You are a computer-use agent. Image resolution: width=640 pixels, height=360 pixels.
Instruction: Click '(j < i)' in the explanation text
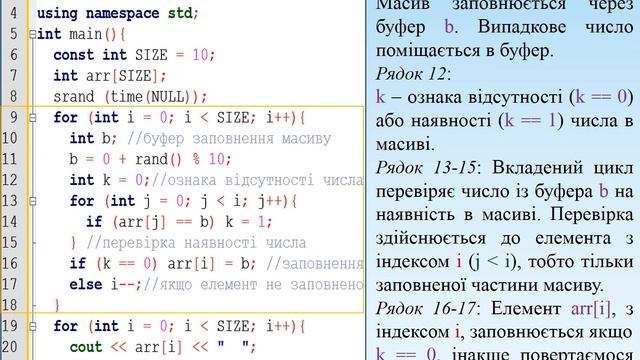click(494, 262)
